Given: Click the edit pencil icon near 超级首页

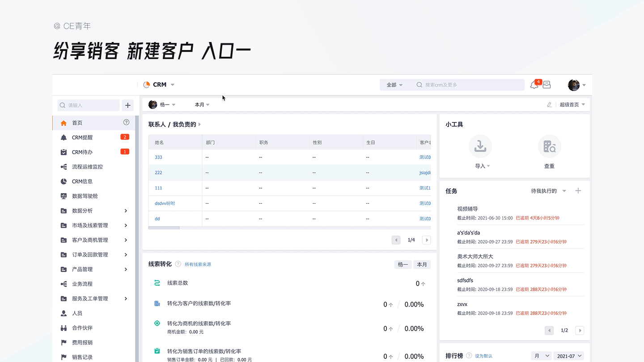Looking at the screenshot, I should click(550, 105).
